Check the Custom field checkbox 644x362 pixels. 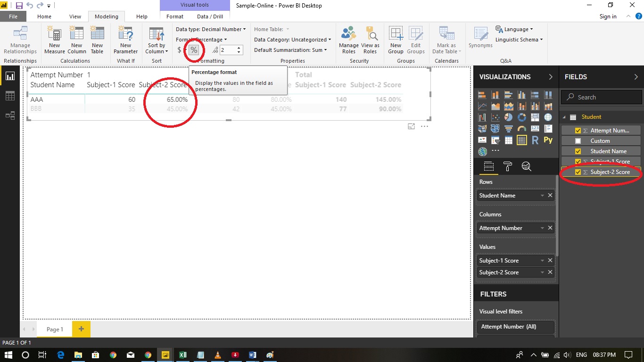[578, 141]
